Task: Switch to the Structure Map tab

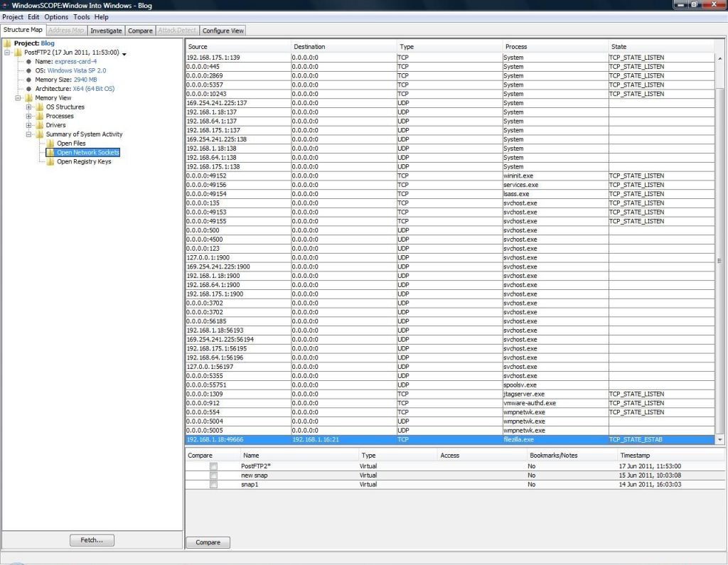Action: click(23, 30)
